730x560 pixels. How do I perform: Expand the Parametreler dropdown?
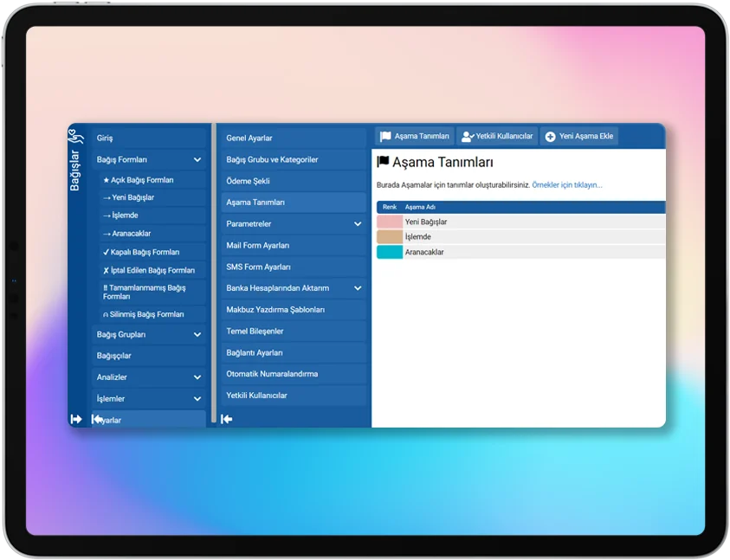click(x=358, y=224)
